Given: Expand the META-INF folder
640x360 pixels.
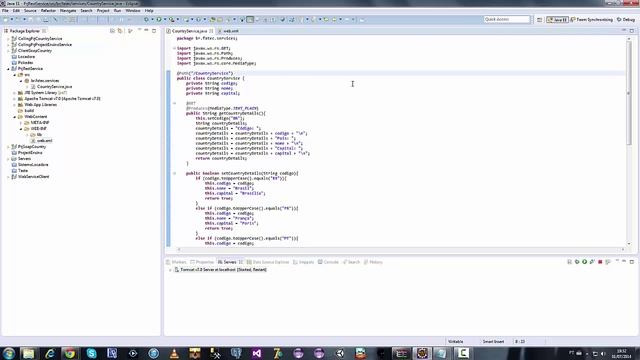Looking at the screenshot, I should pos(21,122).
